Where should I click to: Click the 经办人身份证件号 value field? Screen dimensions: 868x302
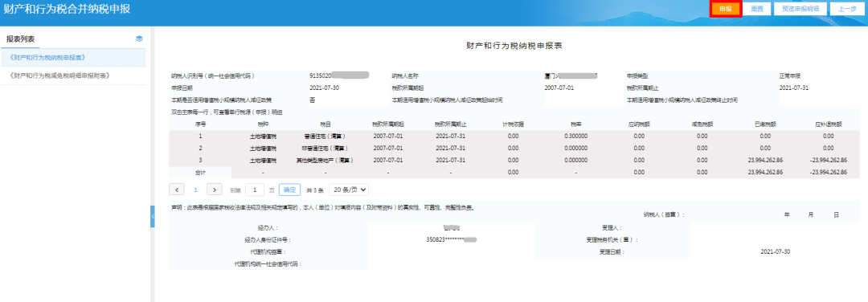tap(451, 239)
